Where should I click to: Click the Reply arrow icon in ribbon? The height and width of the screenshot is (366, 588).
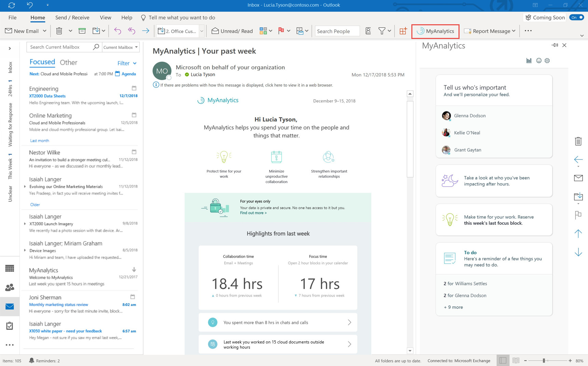(x=118, y=31)
